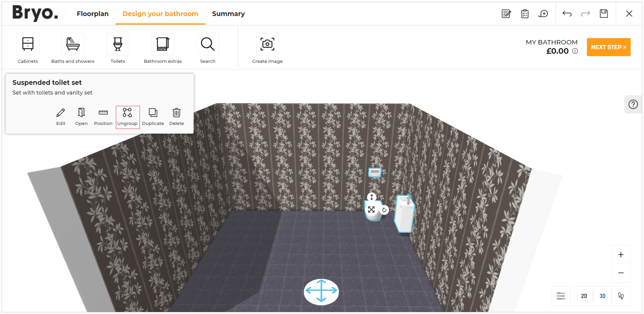Go to the Floorplan tab
The image size is (644, 314).
tap(92, 14)
